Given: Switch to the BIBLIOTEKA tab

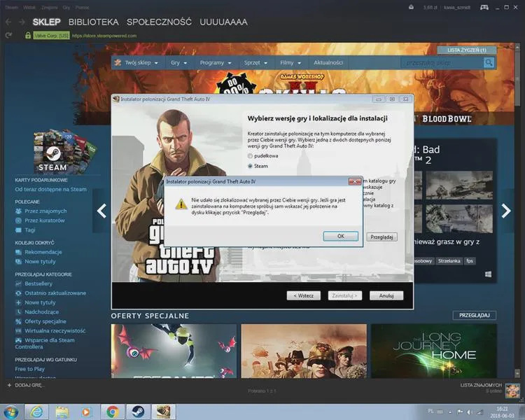Looking at the screenshot, I should coord(93,22).
